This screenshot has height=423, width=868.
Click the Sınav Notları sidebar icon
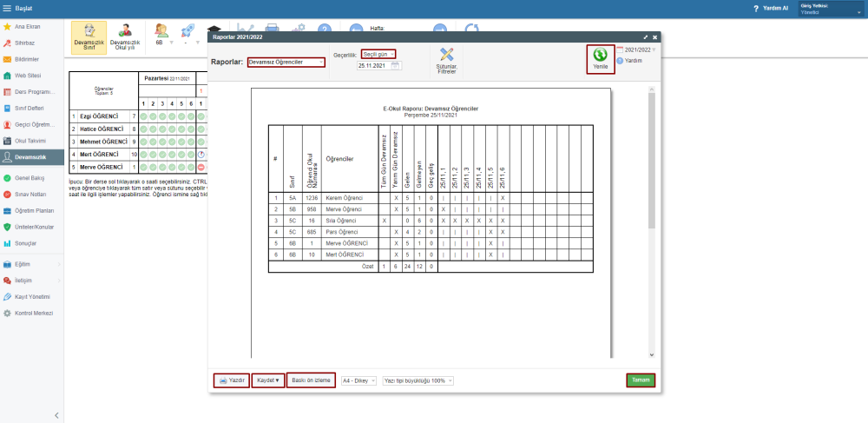(x=7, y=195)
